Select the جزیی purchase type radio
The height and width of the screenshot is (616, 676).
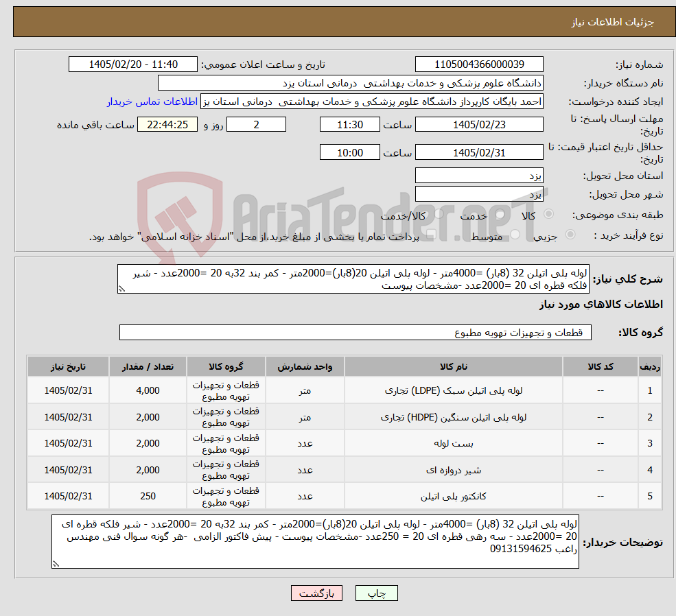click(570, 235)
